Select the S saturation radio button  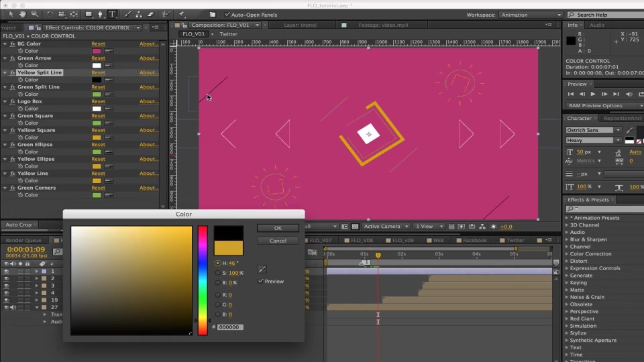pos(217,273)
